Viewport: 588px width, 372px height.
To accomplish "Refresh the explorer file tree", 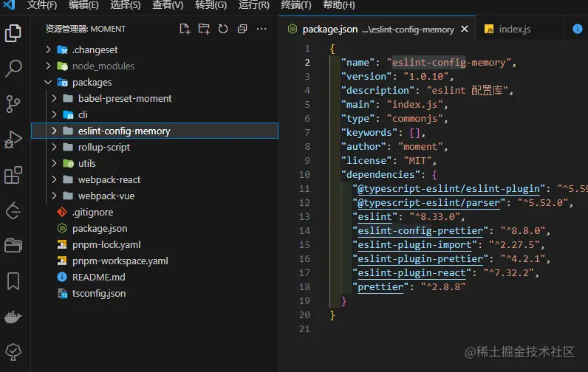I will (223, 29).
